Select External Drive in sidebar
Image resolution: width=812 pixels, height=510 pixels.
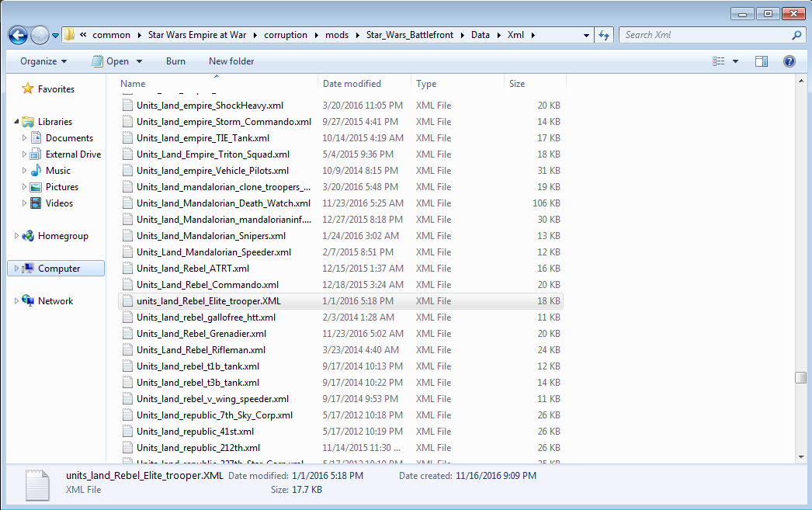coord(73,154)
